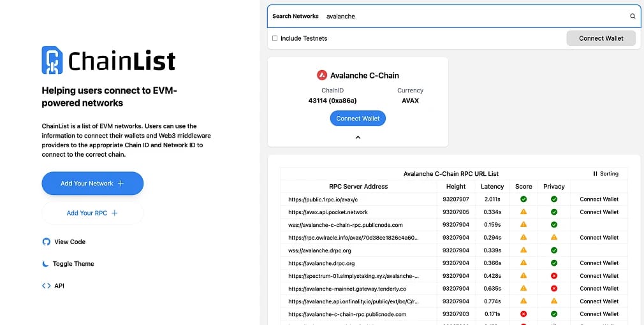Click score warning for tenderly gateway row
The width and height of the screenshot is (644, 325).
pyautogui.click(x=523, y=289)
